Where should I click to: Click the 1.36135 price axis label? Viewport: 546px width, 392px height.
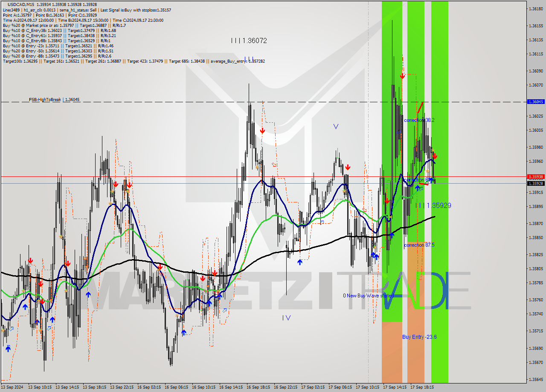click(x=536, y=40)
